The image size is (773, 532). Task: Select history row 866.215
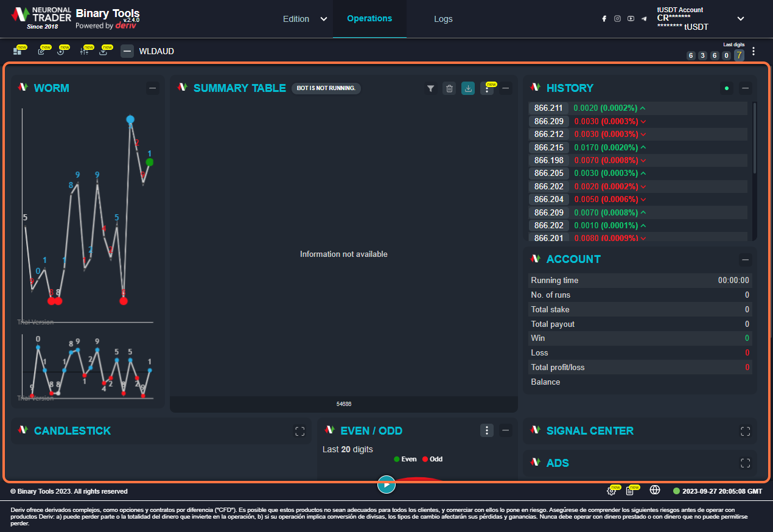coord(638,147)
